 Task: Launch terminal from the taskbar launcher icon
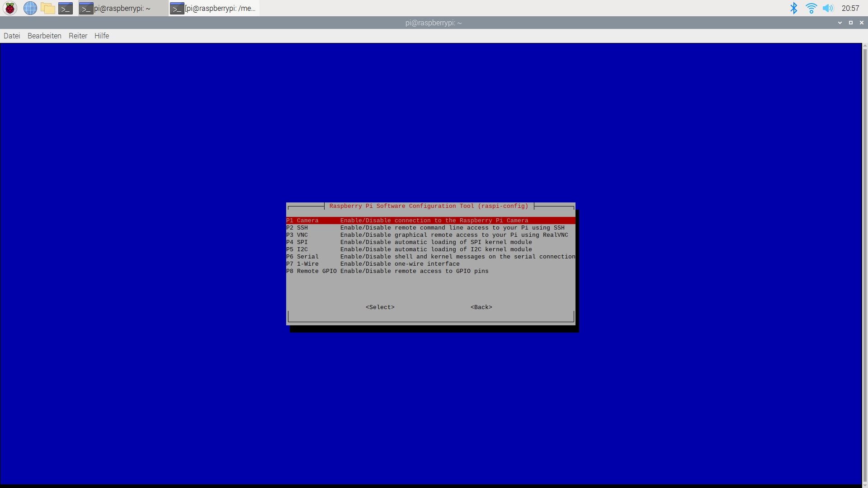(x=66, y=8)
